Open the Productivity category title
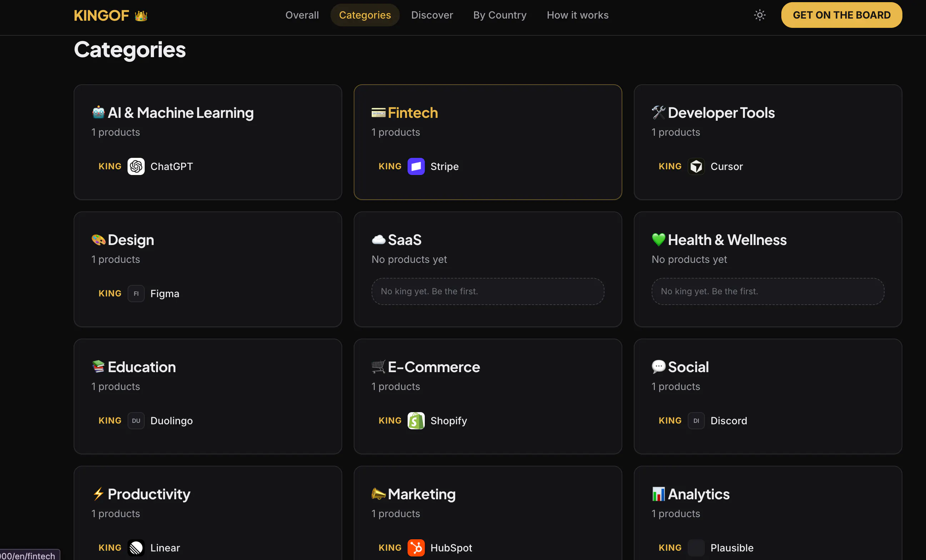The height and width of the screenshot is (560, 926). pos(149,494)
